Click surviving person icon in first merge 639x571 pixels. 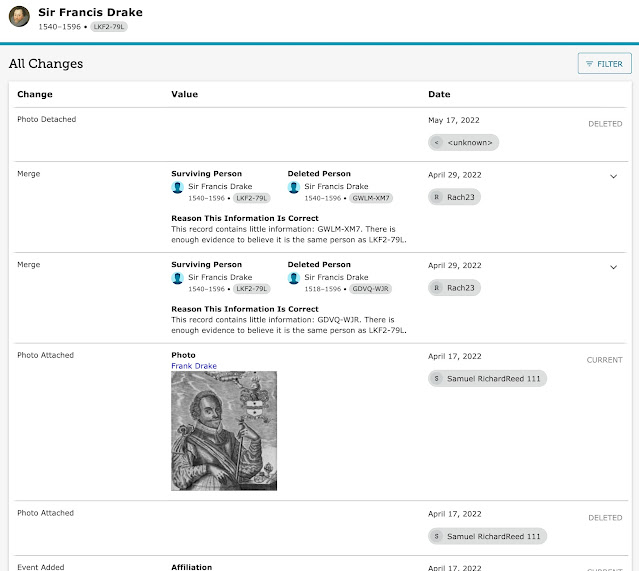click(x=177, y=187)
